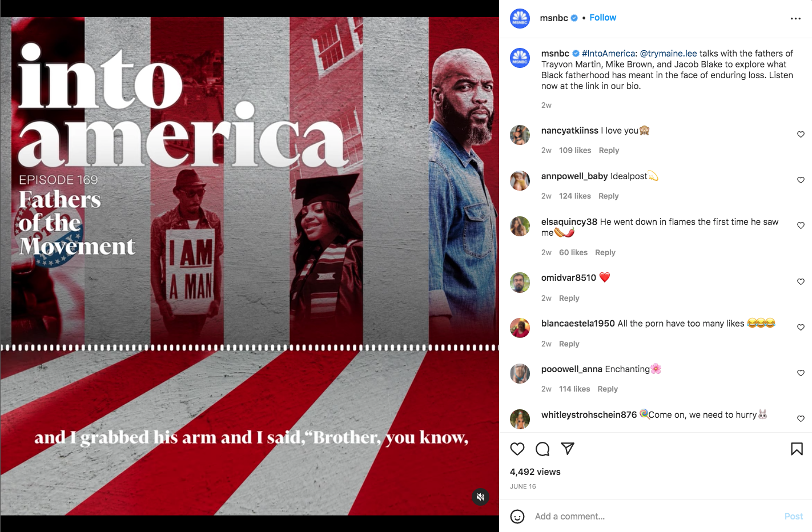Open comments via the speech bubble icon
The height and width of the screenshot is (532, 812).
(x=542, y=449)
